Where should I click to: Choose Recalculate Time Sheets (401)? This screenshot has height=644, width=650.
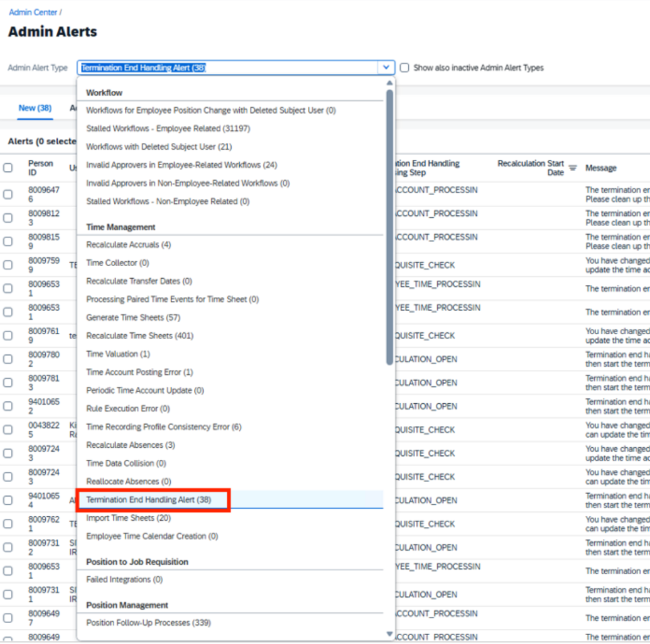click(230, 336)
